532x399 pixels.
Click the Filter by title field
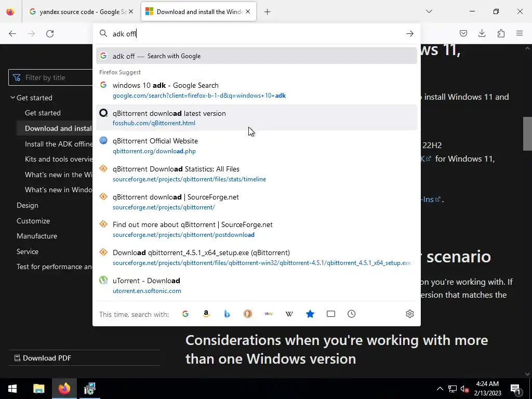tap(50, 77)
